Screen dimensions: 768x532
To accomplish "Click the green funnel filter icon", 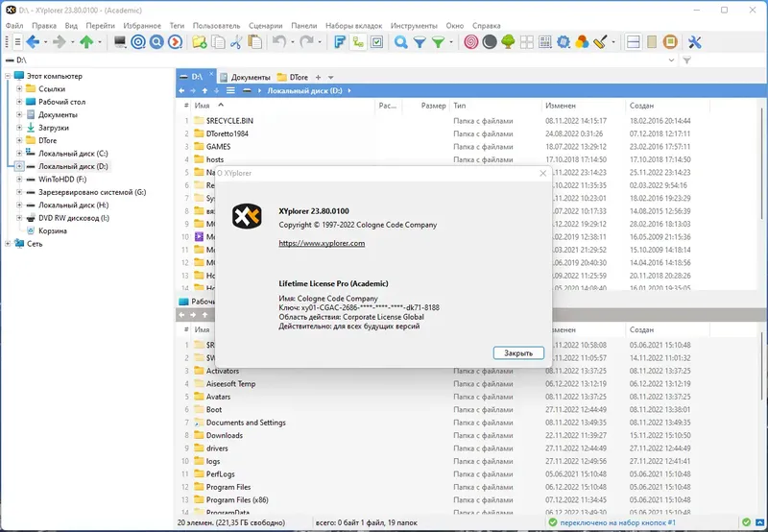I will (x=438, y=42).
